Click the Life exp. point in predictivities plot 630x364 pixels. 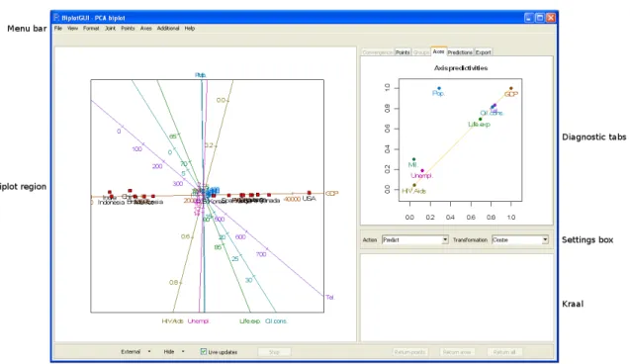click(x=480, y=120)
